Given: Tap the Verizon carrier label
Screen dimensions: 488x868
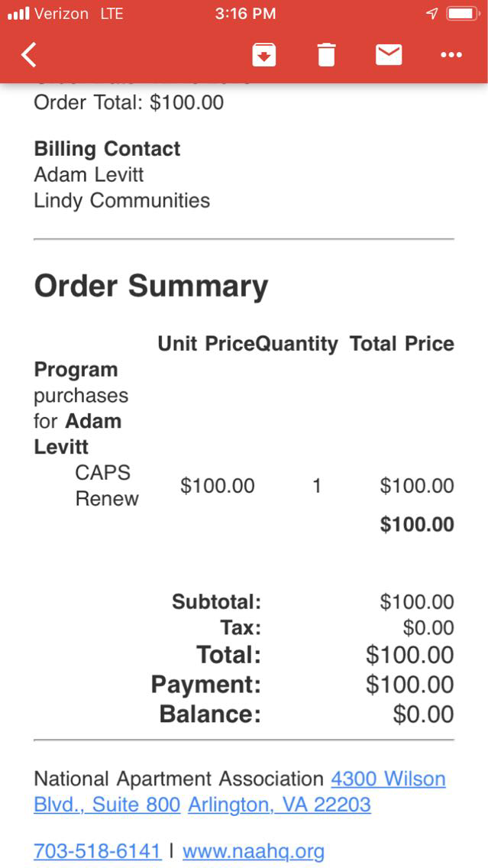Looking at the screenshot, I should point(61,14).
